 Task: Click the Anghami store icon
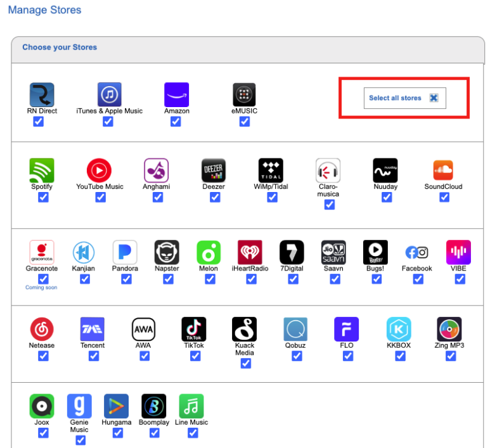(x=156, y=170)
